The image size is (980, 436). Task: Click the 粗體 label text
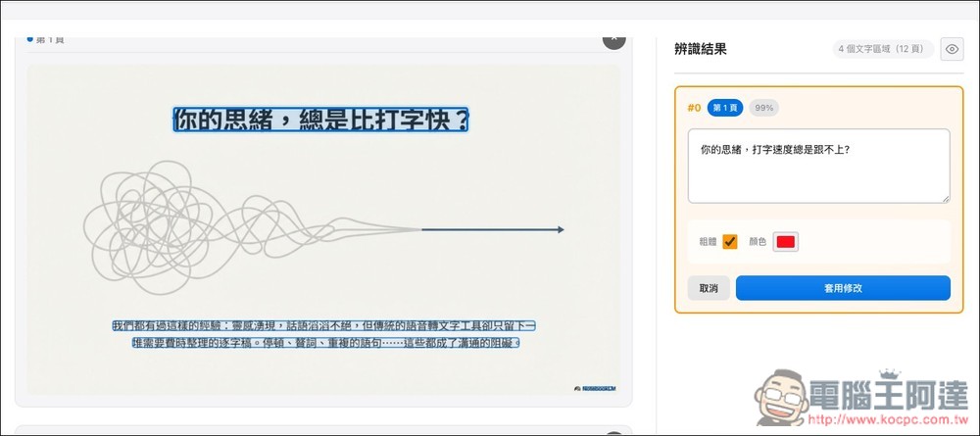pyautogui.click(x=709, y=242)
